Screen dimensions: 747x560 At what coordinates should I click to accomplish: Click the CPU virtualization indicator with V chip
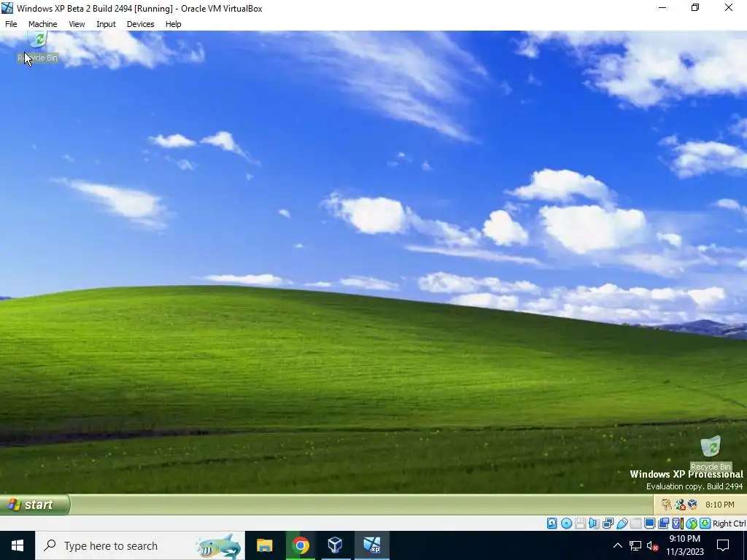678,524
